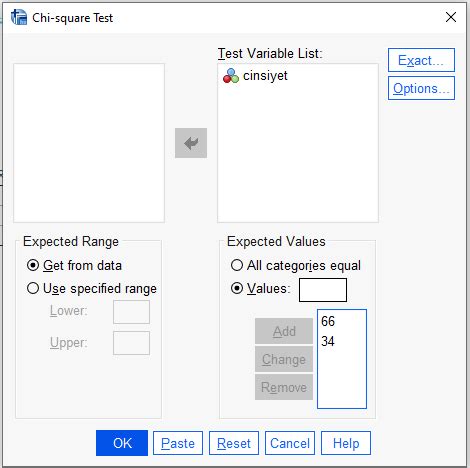Viewport: 470px width, 468px height.
Task: Reset the dialog settings
Action: (x=234, y=443)
